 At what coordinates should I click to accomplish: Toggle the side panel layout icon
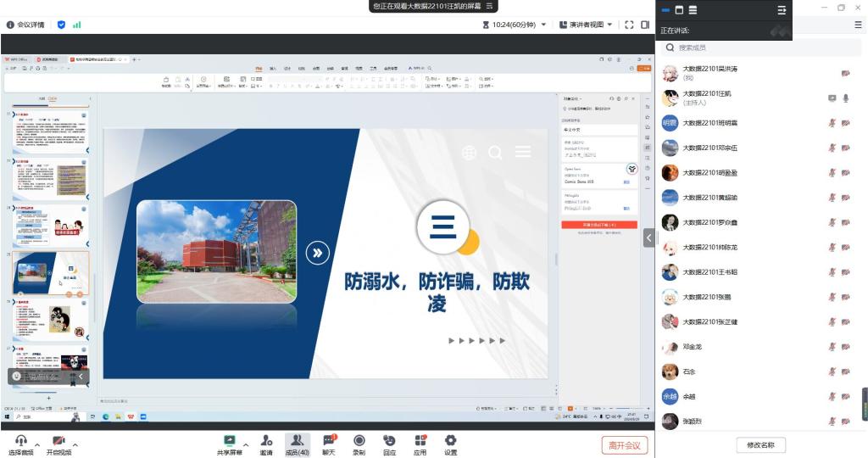click(645, 25)
